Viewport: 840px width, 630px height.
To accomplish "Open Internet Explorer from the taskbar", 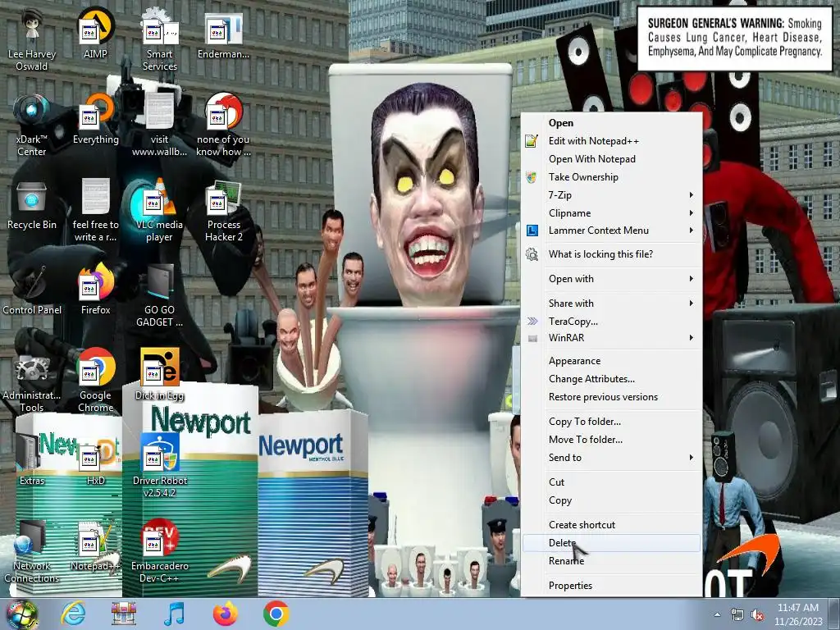I will [73, 614].
